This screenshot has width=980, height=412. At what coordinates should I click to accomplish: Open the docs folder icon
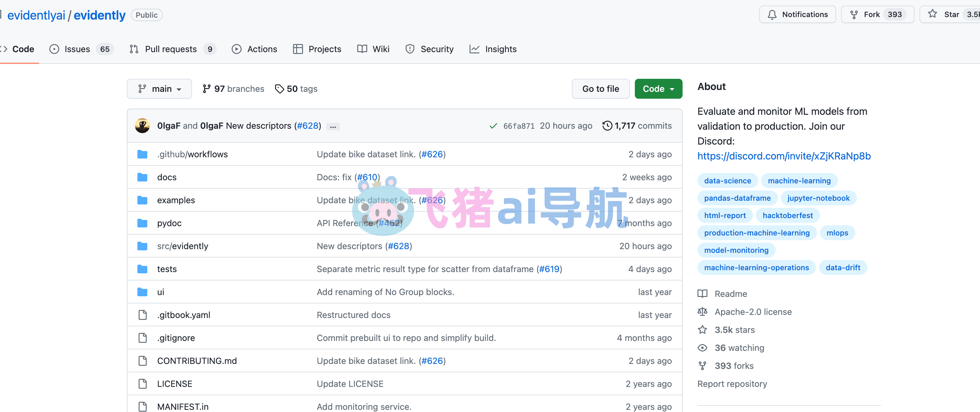[142, 177]
